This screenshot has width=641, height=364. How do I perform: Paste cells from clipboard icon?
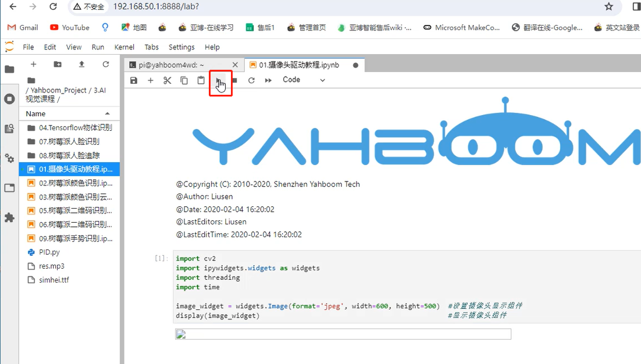point(201,80)
